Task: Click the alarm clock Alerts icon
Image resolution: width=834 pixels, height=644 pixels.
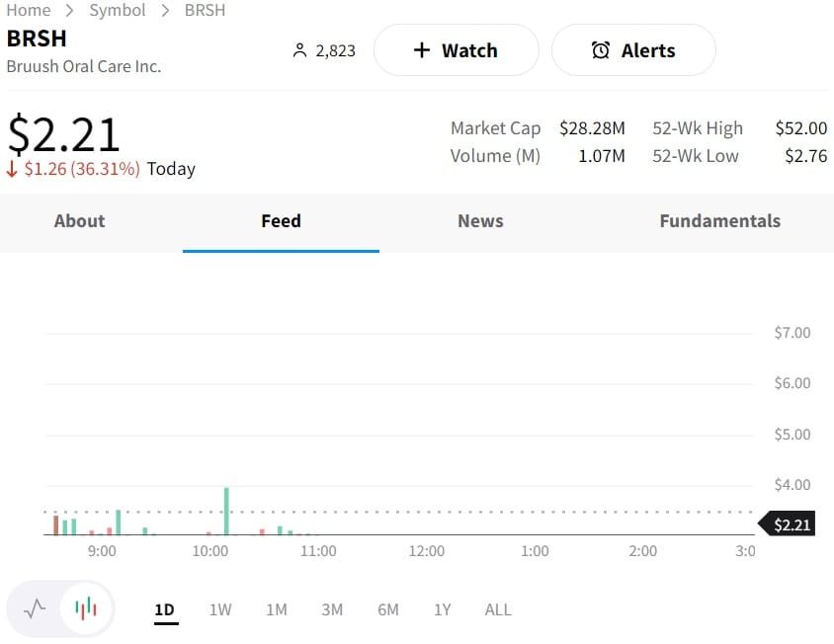Action: tap(600, 50)
